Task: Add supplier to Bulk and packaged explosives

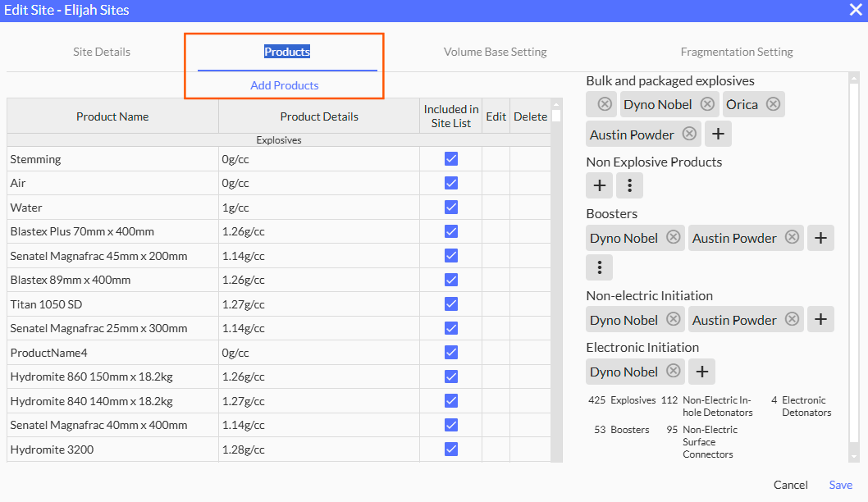Action: [x=718, y=135]
